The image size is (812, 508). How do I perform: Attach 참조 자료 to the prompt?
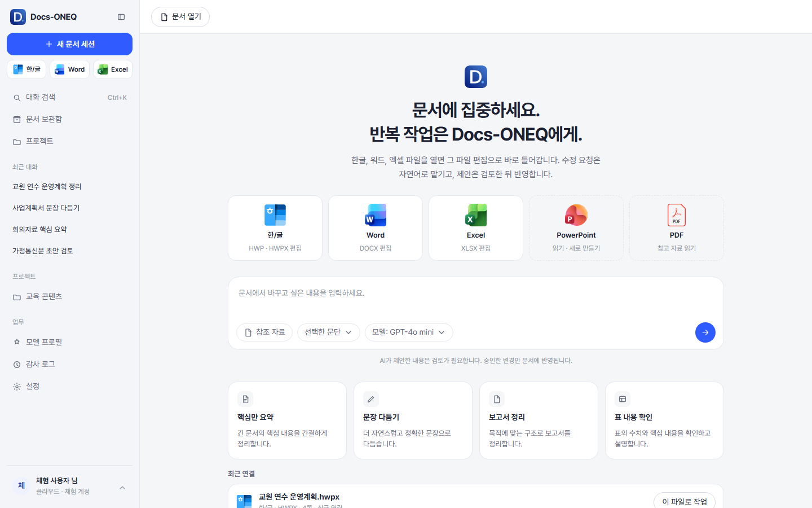click(264, 332)
